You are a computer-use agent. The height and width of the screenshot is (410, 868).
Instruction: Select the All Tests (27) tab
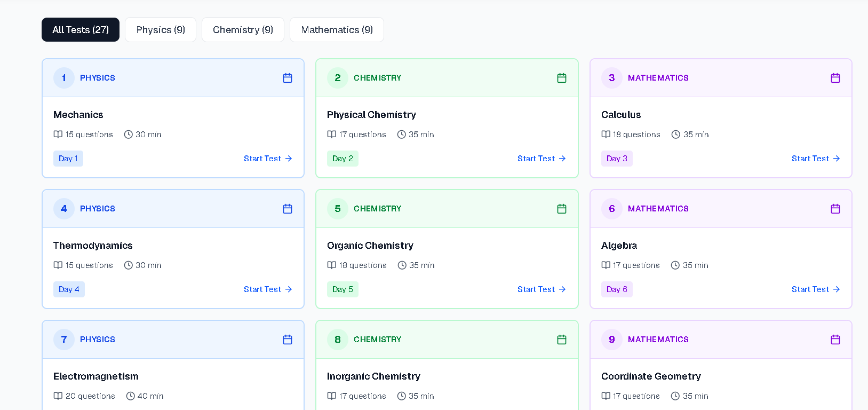pos(81,30)
